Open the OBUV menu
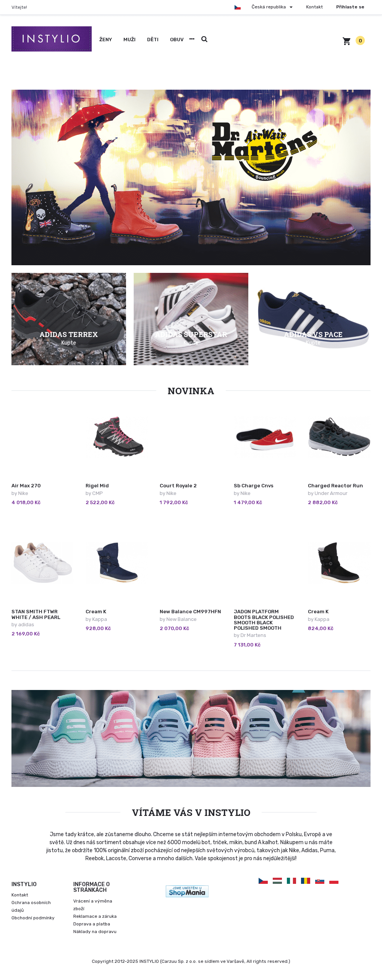 177,39
